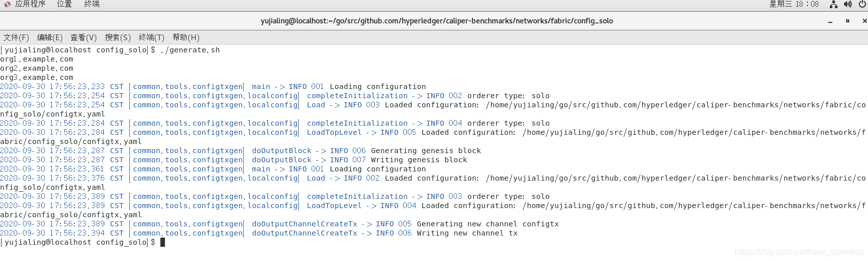
Task: Click the window title bar path text
Action: (x=437, y=21)
